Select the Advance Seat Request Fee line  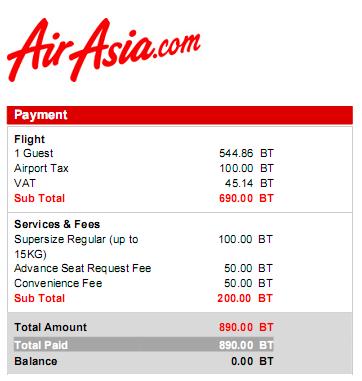pyautogui.click(x=83, y=268)
